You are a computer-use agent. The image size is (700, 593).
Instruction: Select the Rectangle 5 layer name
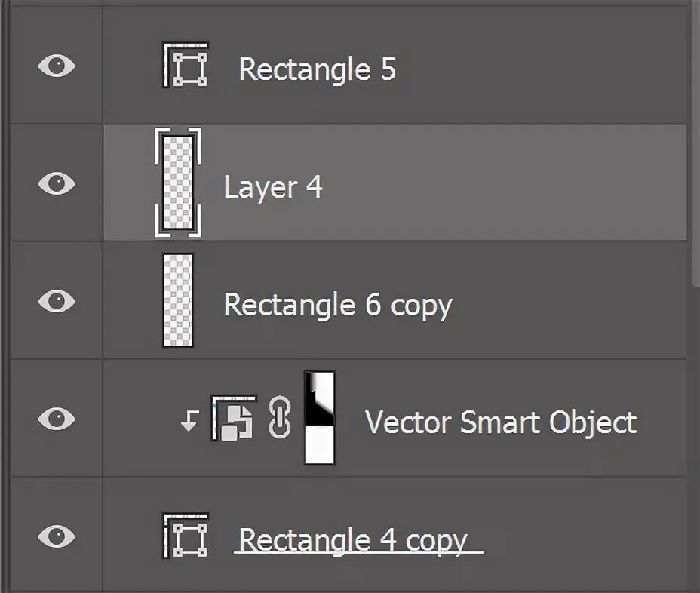(318, 69)
